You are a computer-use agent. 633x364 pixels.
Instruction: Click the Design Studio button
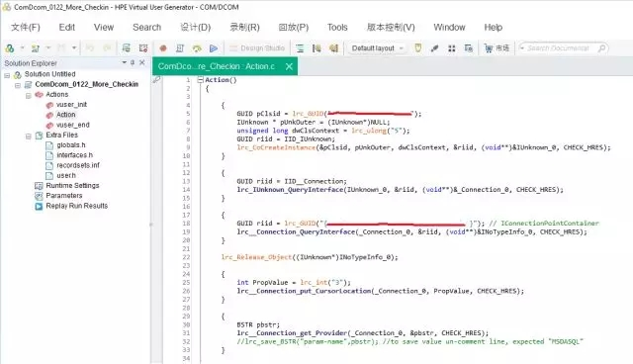coord(257,48)
